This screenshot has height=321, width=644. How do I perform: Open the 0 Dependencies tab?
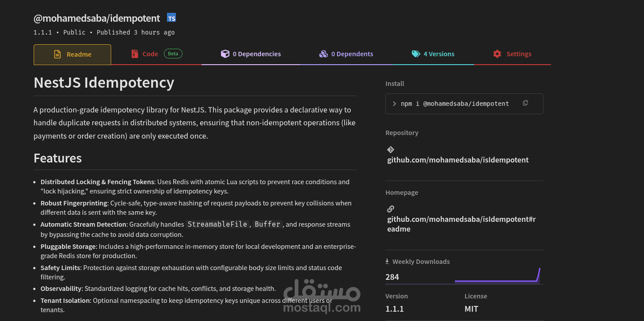[251, 54]
